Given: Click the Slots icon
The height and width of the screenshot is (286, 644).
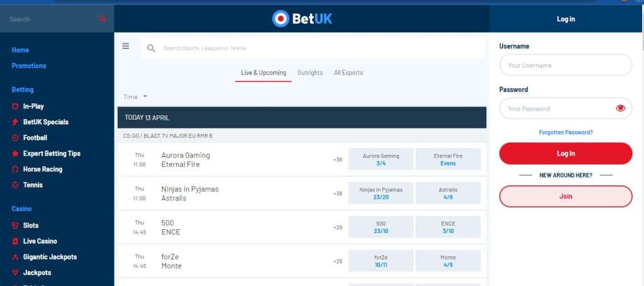Looking at the screenshot, I should coord(15,225).
